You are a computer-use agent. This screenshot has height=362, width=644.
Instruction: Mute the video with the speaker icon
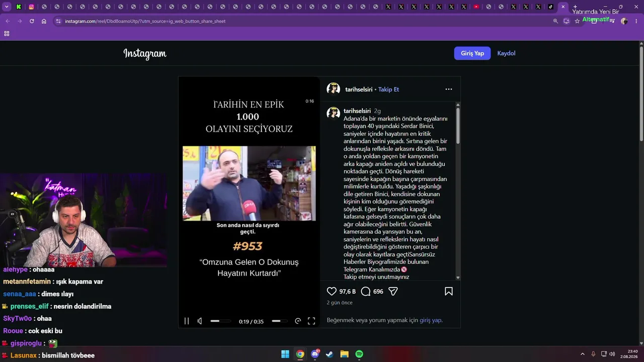tap(200, 321)
